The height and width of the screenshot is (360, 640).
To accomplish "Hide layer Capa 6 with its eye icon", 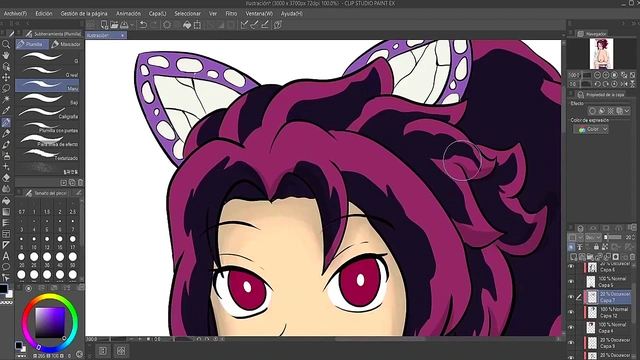I will 571,267.
